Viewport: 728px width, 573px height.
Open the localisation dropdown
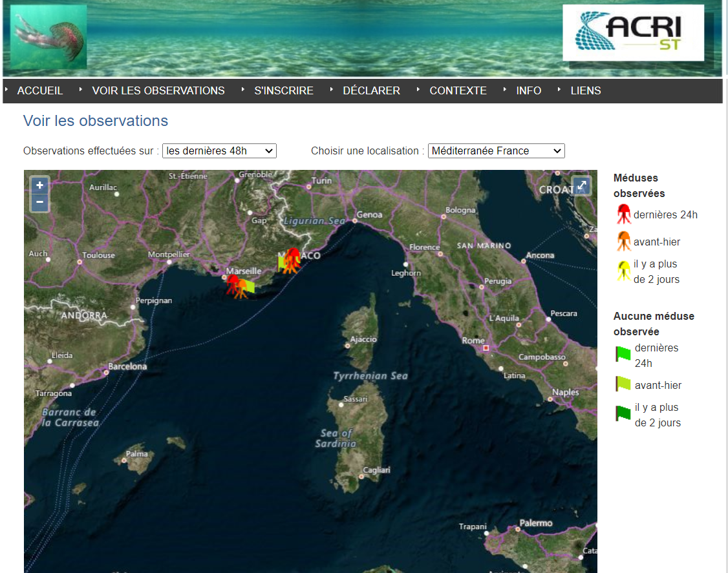tap(496, 151)
